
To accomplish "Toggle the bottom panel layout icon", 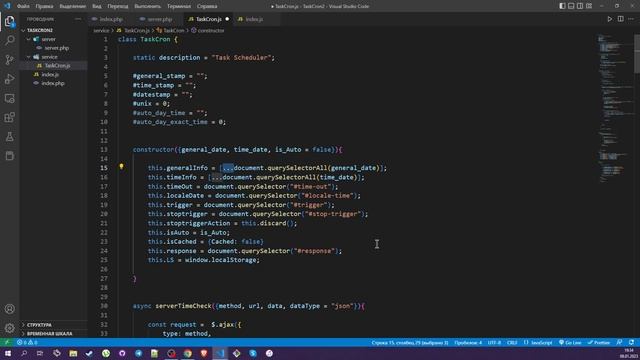I will (571, 6).
